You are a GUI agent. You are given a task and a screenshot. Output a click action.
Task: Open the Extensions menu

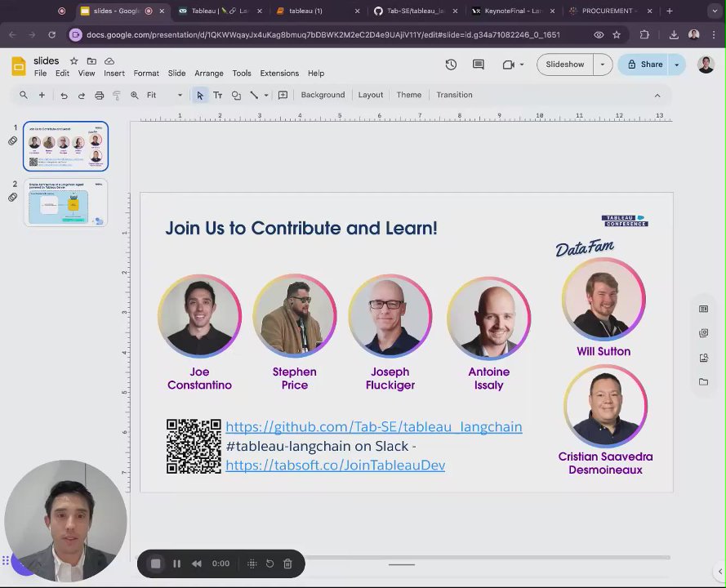click(279, 73)
